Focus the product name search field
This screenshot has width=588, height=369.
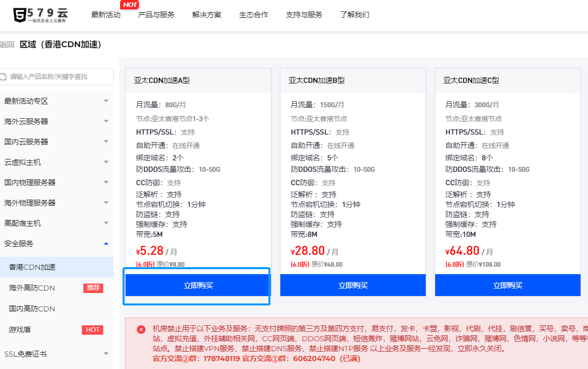(60, 76)
